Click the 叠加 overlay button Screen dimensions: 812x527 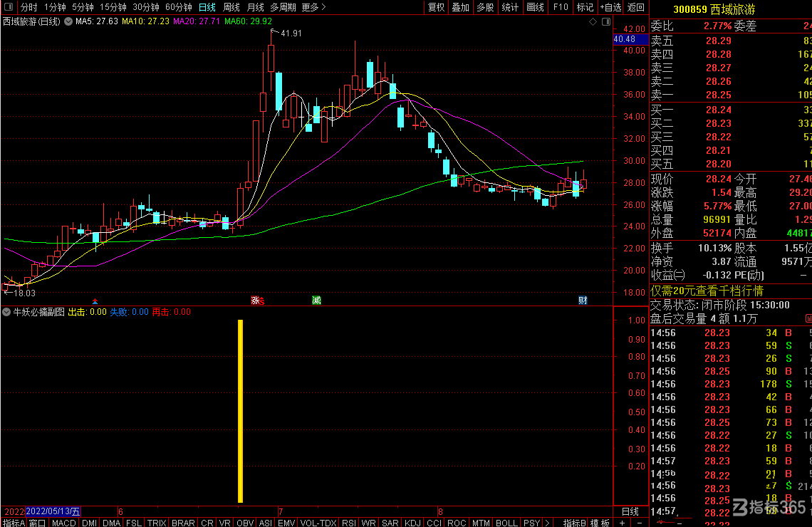coord(460,7)
